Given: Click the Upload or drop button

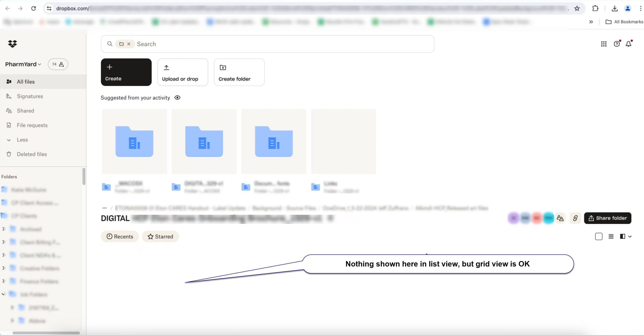Looking at the screenshot, I should pyautogui.click(x=182, y=72).
